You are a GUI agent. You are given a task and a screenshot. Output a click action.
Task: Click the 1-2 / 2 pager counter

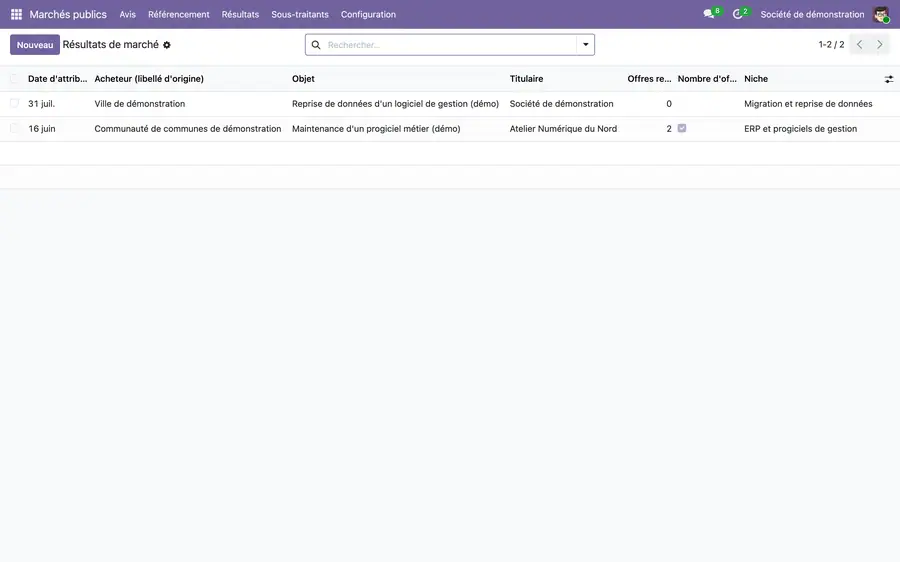coord(831,44)
